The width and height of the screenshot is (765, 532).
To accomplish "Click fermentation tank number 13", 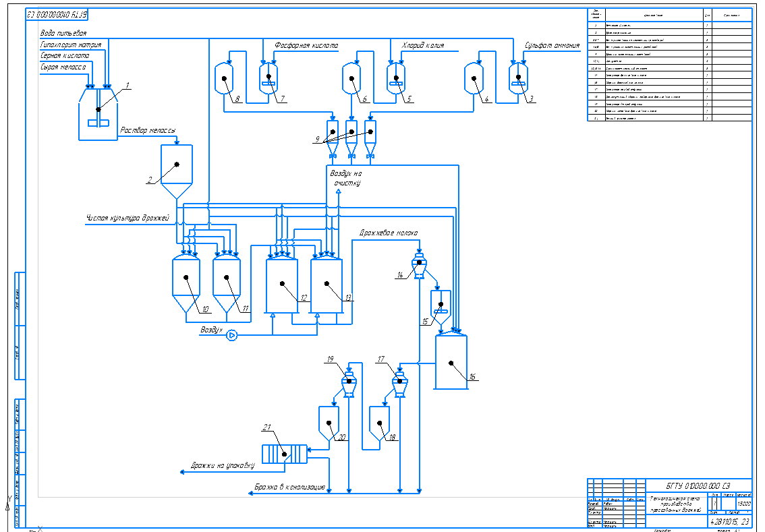I will (x=327, y=285).
